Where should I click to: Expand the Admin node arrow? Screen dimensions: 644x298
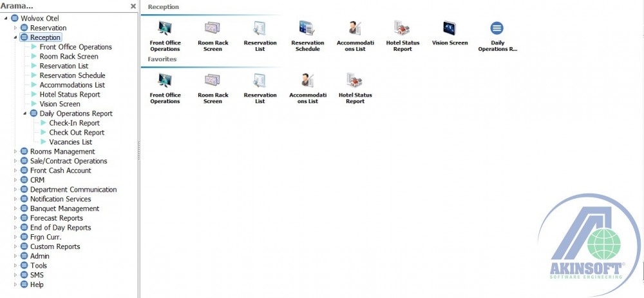pos(15,255)
